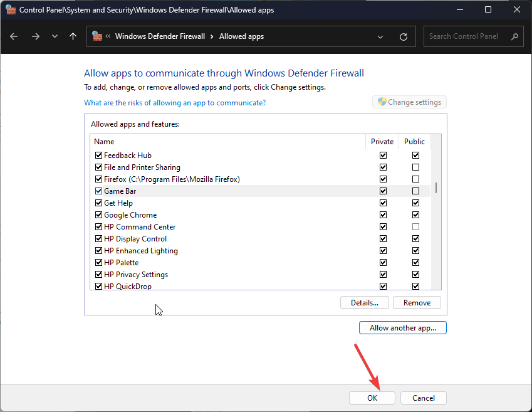The height and width of the screenshot is (412, 532).
Task: Refresh the Allowed apps page
Action: (404, 36)
